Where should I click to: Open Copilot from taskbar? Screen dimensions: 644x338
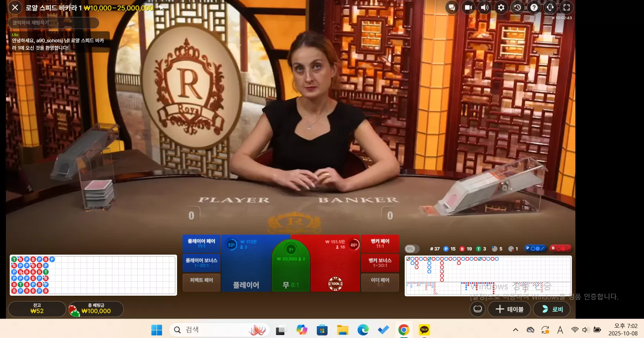click(x=302, y=329)
